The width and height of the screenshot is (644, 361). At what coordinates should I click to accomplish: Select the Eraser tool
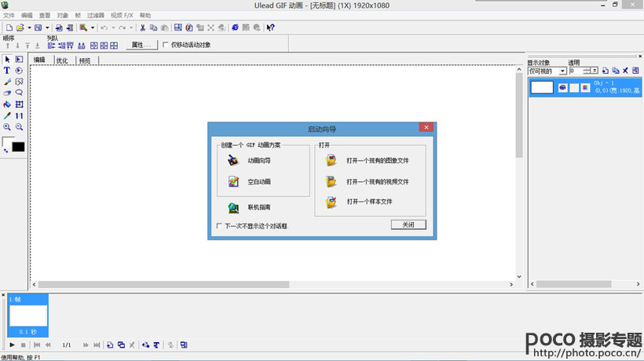[7, 93]
